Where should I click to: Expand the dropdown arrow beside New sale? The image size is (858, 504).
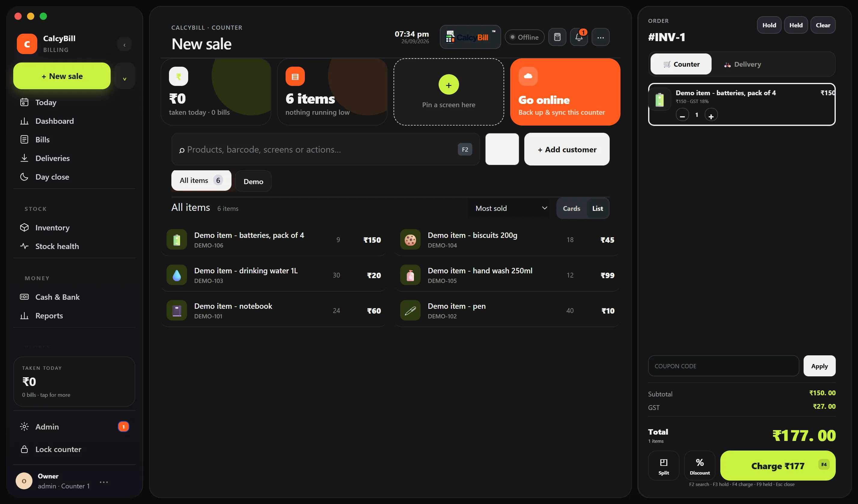coord(125,76)
